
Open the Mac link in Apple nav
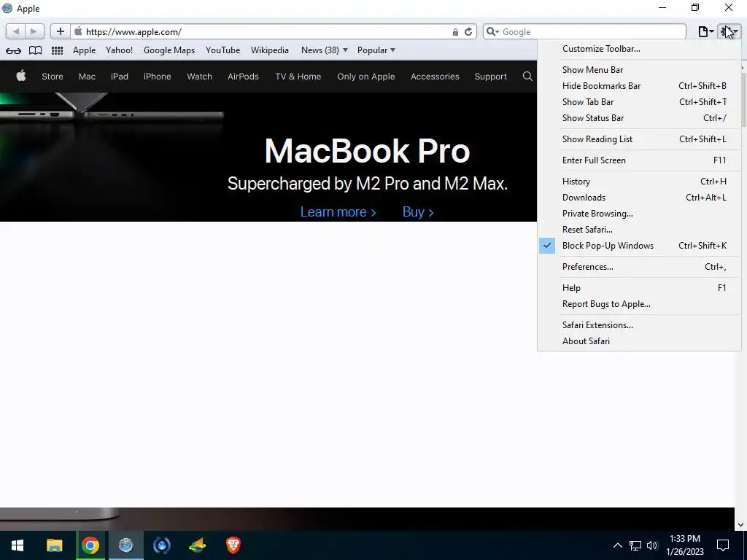87,76
